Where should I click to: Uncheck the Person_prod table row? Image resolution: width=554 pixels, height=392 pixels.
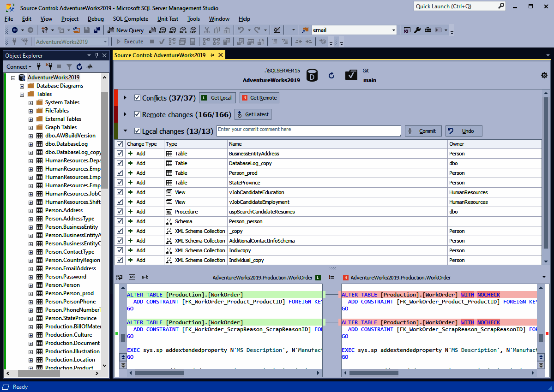click(119, 172)
